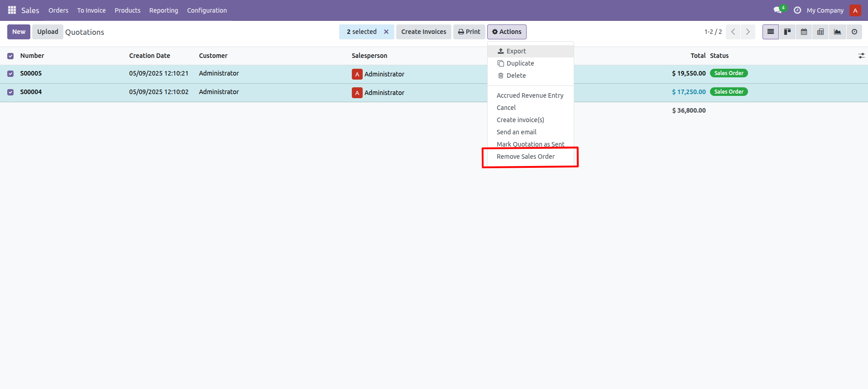Deselect order S00004 checkbox

10,92
